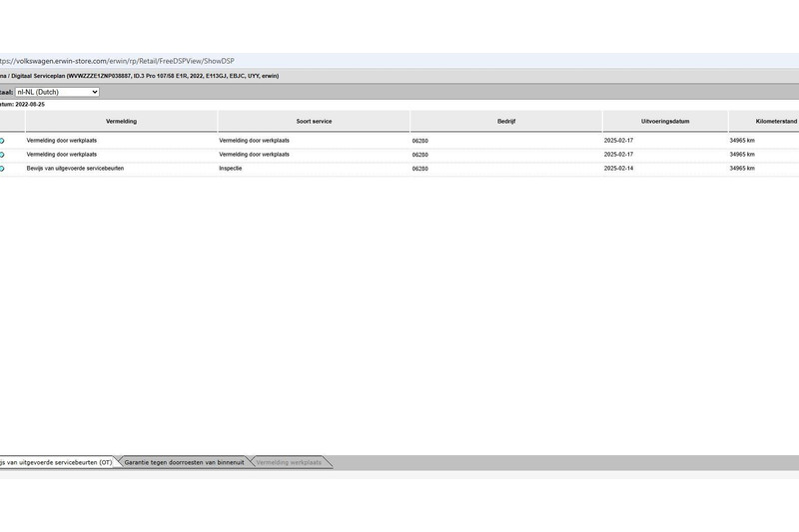Click the Bedrijf column header
Screen dimensions: 799x532
coord(505,121)
